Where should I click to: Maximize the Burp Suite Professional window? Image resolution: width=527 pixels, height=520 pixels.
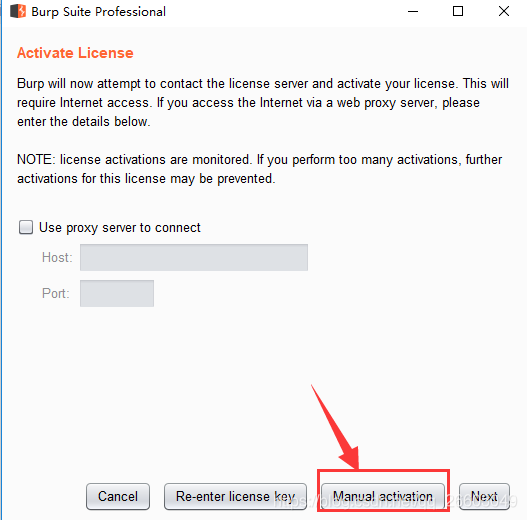pos(458,11)
